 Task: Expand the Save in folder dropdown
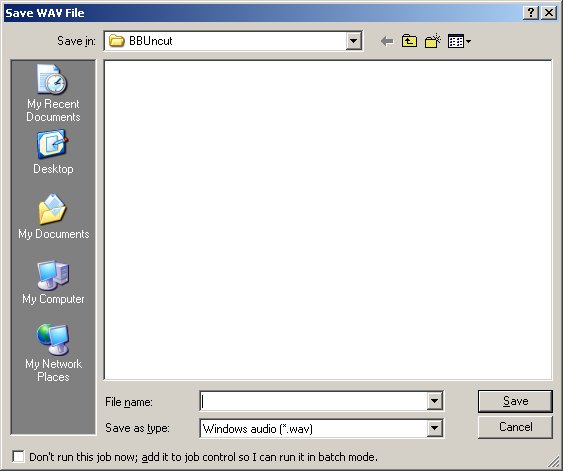pyautogui.click(x=353, y=41)
